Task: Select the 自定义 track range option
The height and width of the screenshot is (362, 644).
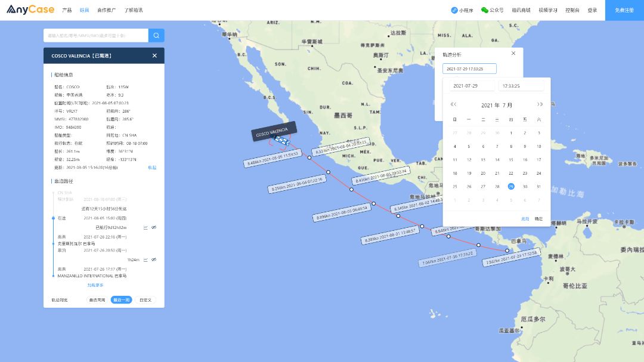Action: coord(145,300)
